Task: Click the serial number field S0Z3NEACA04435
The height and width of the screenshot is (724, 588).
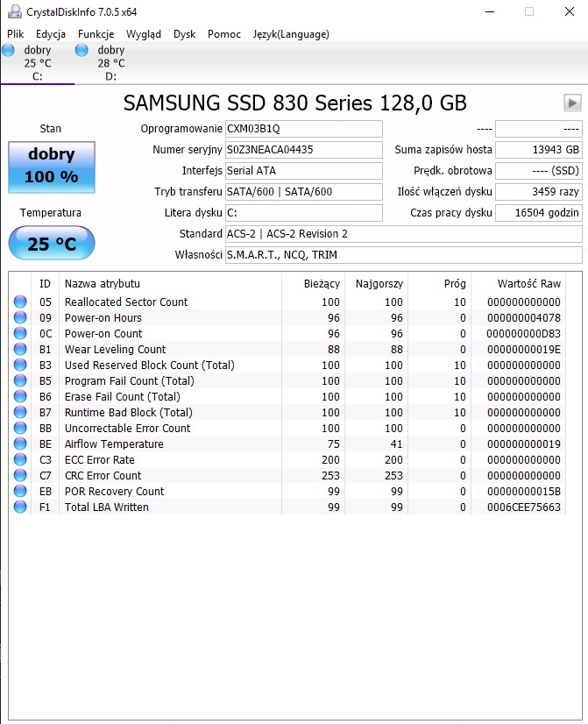Action: click(x=304, y=150)
